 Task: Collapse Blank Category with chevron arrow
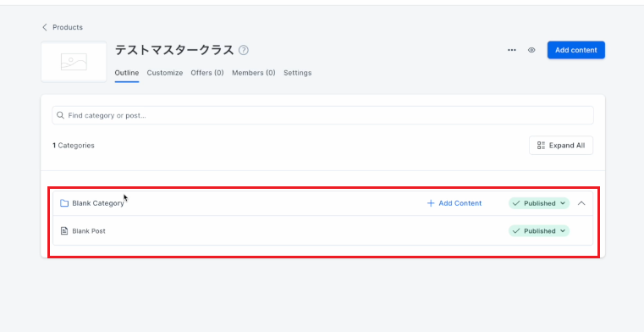581,203
